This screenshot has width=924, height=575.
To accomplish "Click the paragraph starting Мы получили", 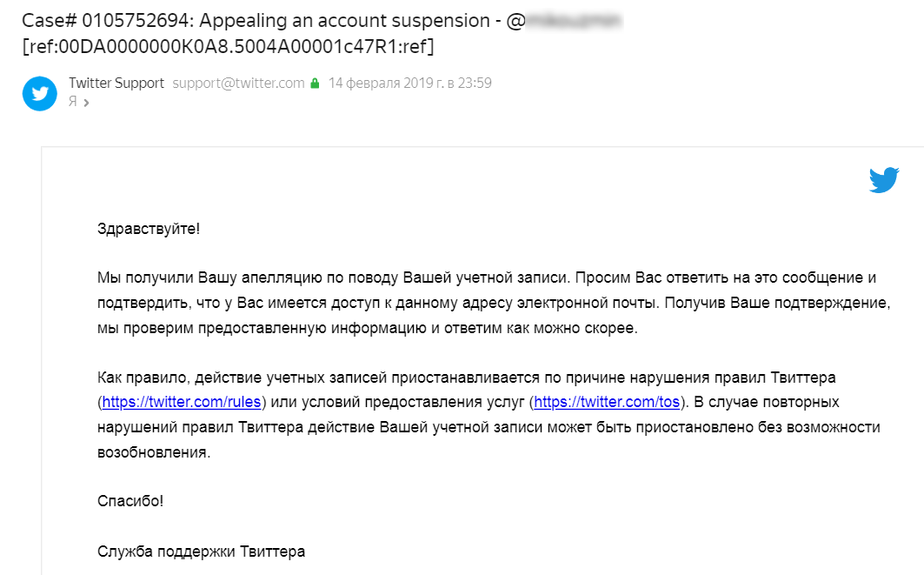I will pyautogui.click(x=494, y=303).
